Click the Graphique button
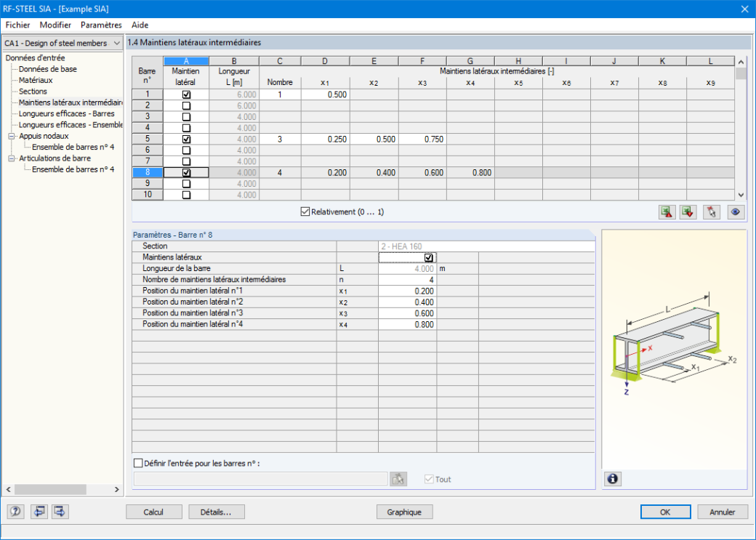Image resolution: width=756 pixels, height=540 pixels. [x=404, y=512]
